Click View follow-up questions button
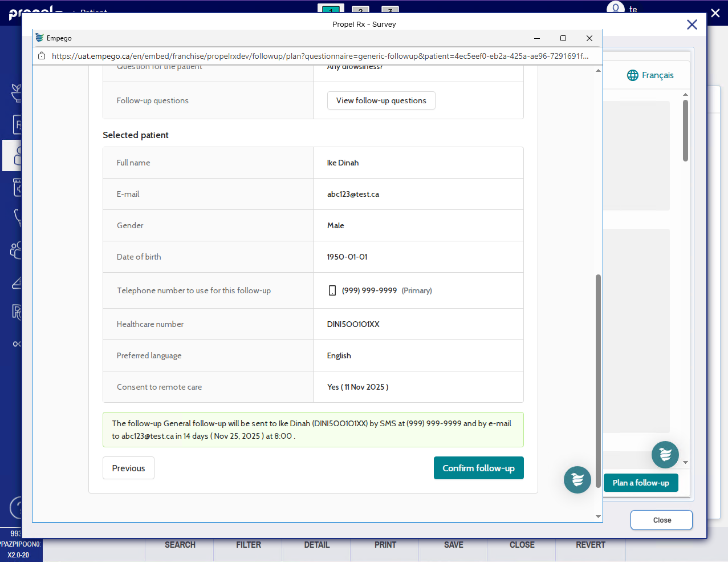 click(381, 100)
